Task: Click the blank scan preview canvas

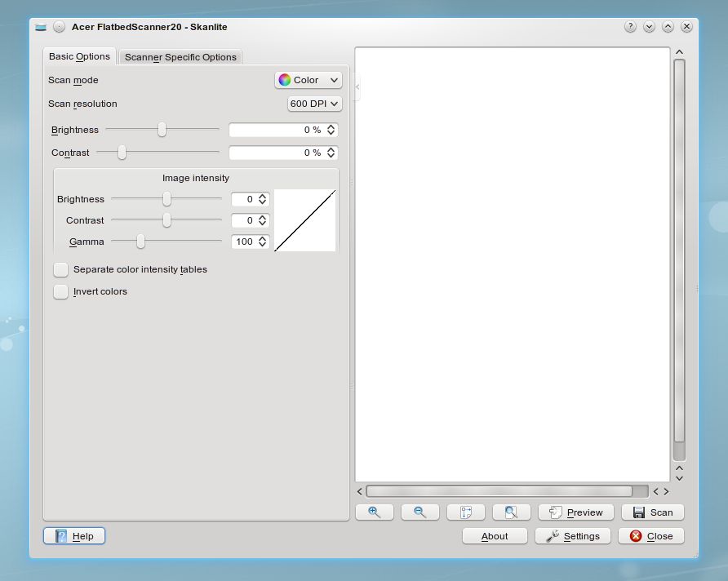Action: click(x=513, y=264)
